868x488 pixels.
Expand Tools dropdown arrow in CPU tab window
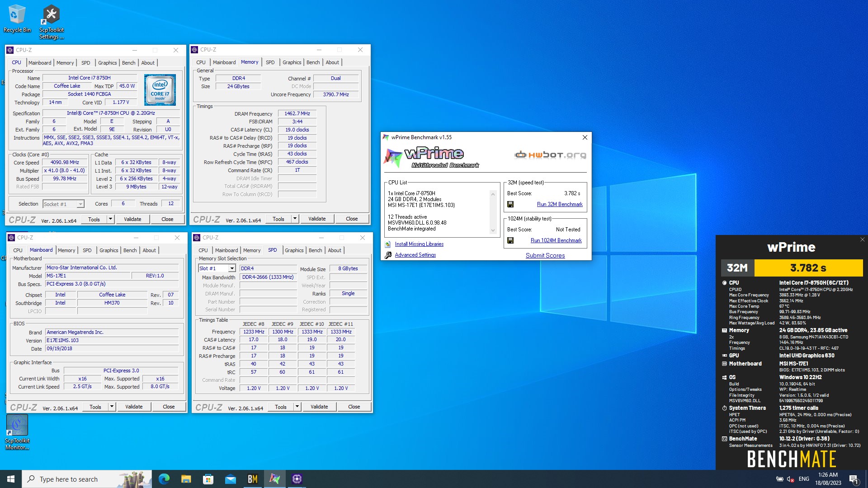pos(110,219)
